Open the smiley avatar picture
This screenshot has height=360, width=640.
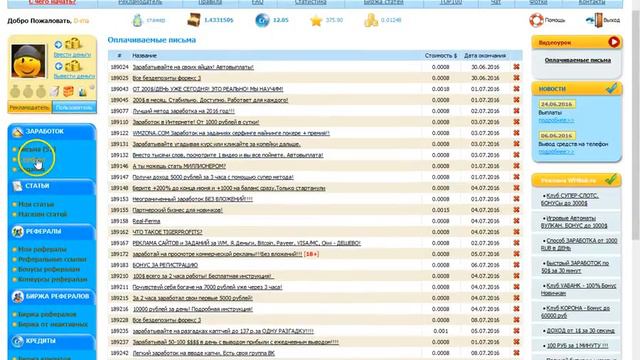tap(28, 61)
